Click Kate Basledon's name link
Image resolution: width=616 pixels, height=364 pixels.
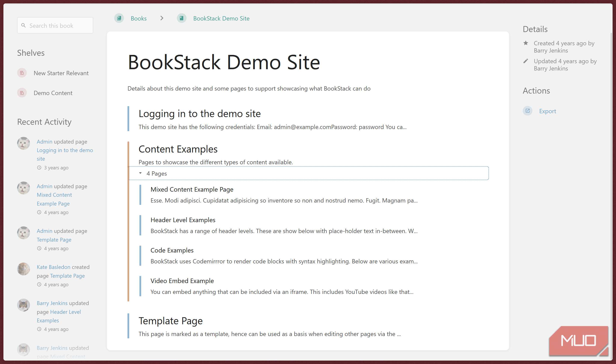[53, 267]
